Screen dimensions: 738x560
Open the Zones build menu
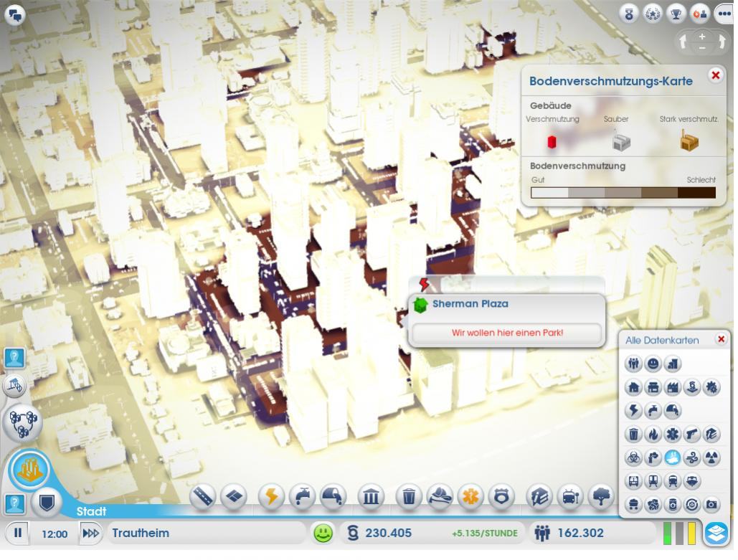pyautogui.click(x=234, y=495)
